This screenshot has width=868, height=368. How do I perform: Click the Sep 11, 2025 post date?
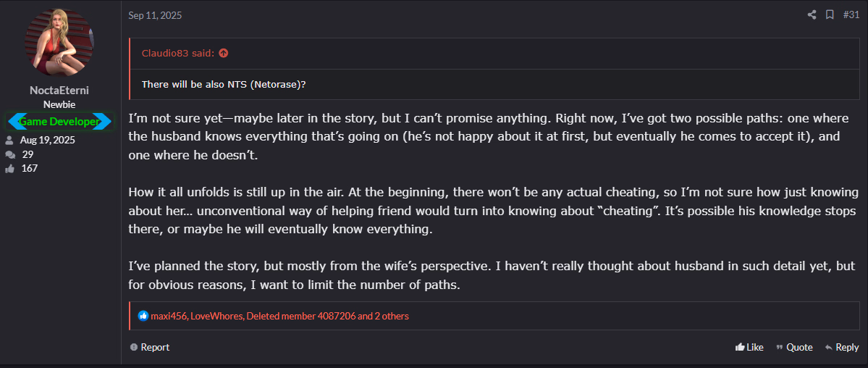(155, 15)
